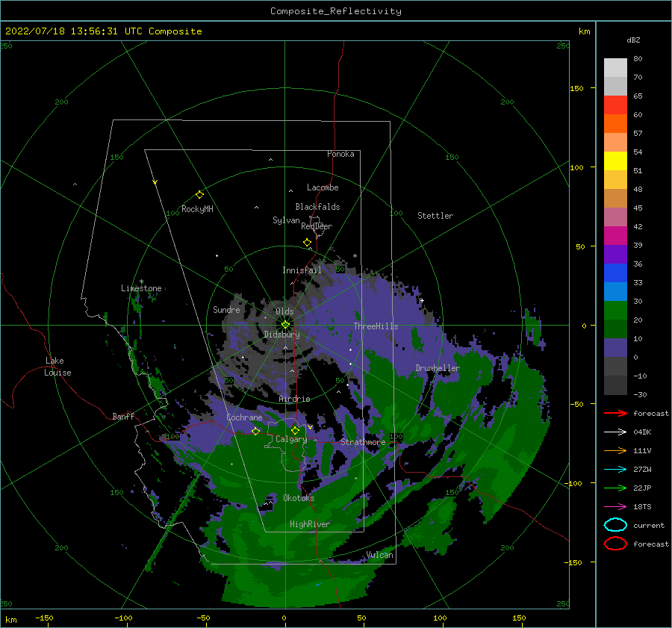Click the yellow diamond marker near RockyMH

(199, 195)
